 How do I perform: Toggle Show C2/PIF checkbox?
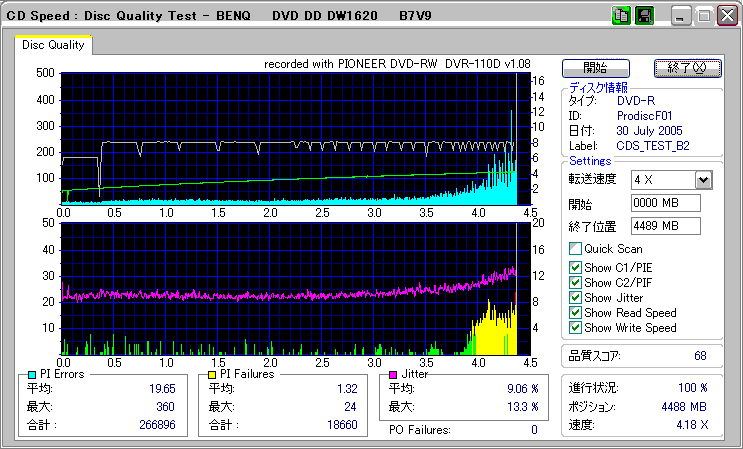tap(575, 282)
